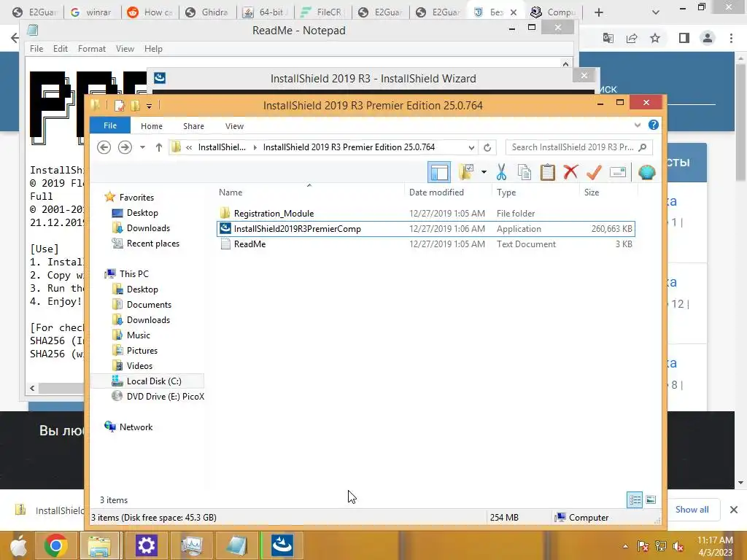Open Desktop under Favorites
Screen dimensions: 747x560
pos(142,213)
